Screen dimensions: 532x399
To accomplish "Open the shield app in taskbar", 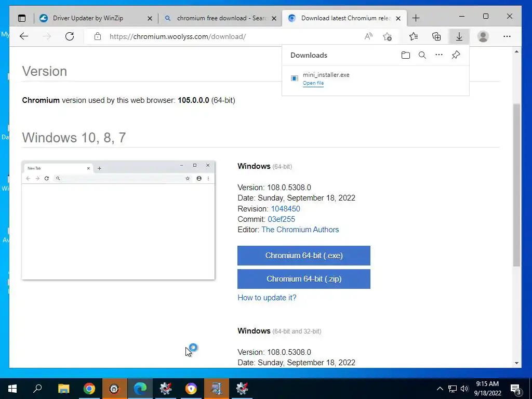I will (191, 389).
